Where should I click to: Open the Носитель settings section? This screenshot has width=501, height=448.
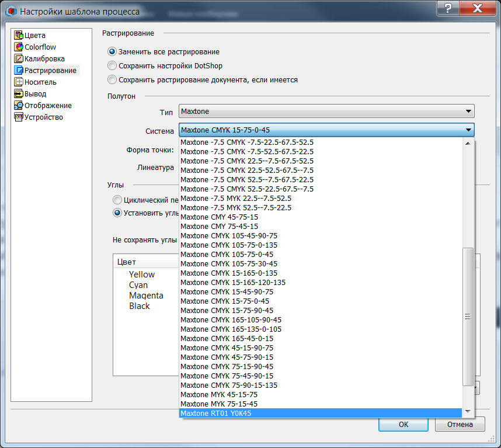tap(40, 82)
